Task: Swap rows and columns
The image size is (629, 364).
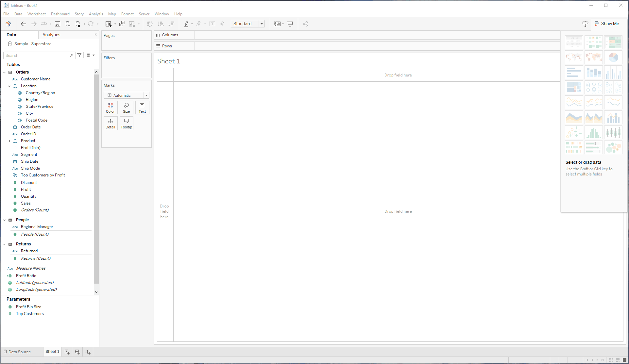Action: (x=150, y=24)
